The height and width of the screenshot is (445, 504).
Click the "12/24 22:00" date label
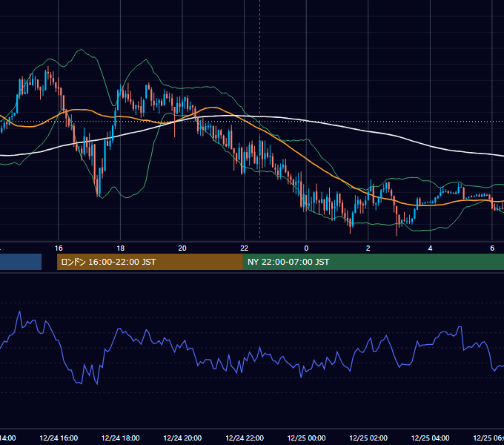click(245, 438)
